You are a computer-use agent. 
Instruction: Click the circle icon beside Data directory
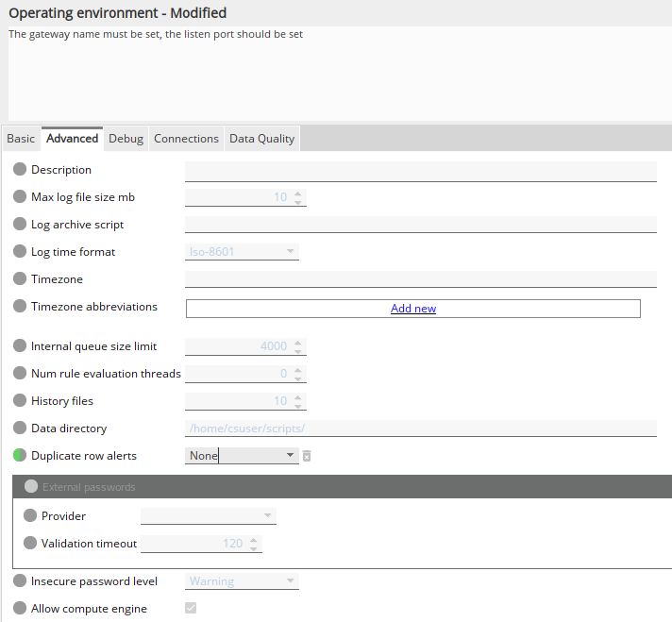[20, 429]
